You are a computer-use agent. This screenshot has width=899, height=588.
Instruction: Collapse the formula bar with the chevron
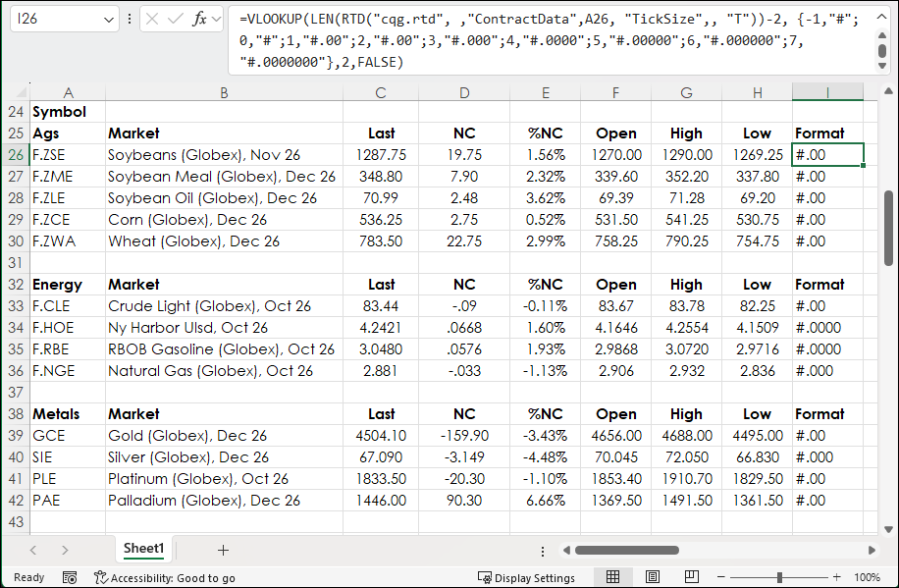pos(881,17)
